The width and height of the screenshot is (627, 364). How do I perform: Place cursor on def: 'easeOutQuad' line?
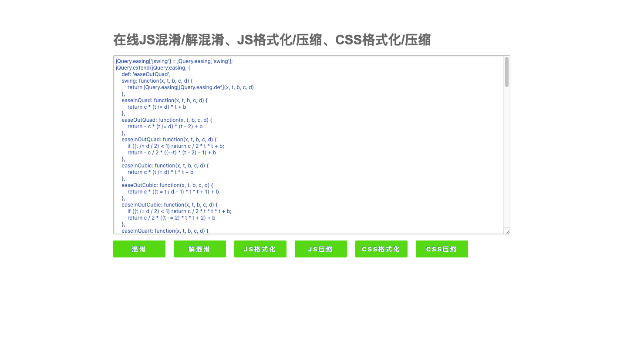click(145, 74)
